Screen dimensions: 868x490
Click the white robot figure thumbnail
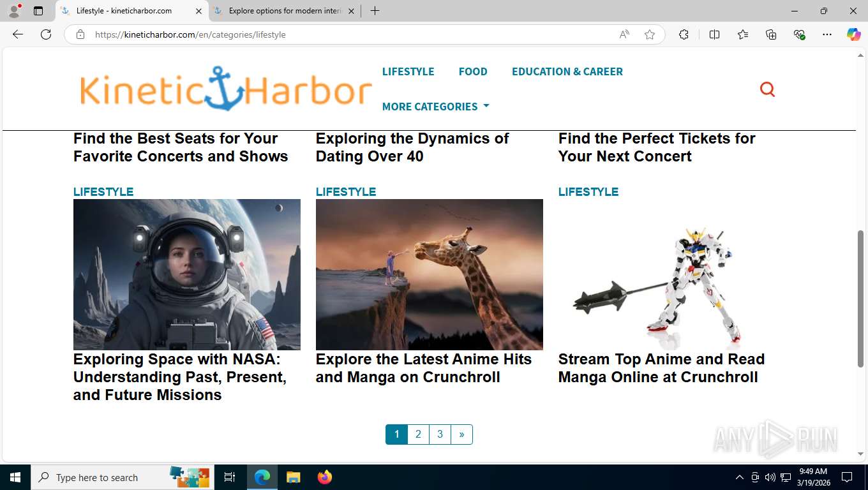[672, 274]
